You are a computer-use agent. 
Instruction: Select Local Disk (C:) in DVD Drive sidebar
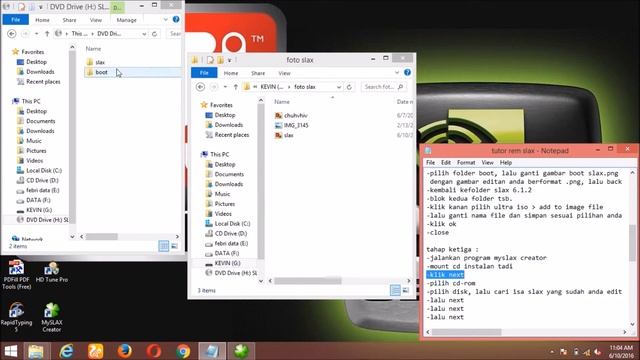click(39, 171)
